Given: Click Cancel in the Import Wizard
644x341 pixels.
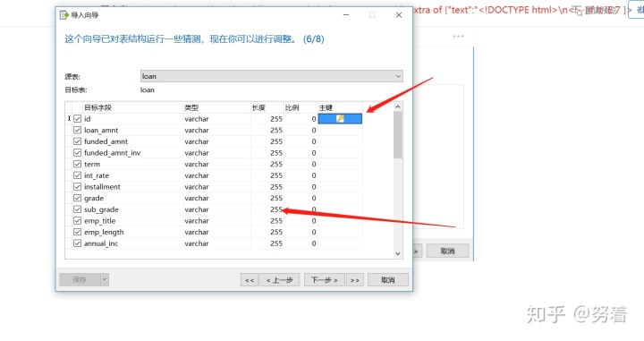Looking at the screenshot, I should pos(387,280).
